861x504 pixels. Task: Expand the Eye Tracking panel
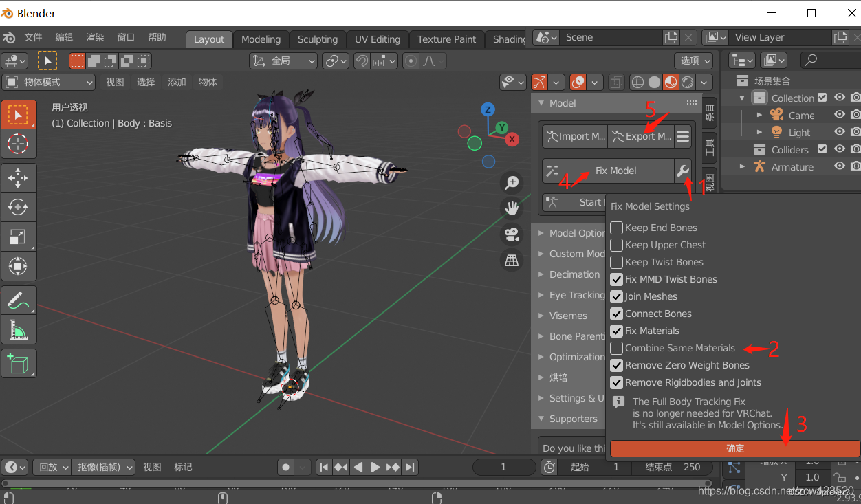(576, 295)
